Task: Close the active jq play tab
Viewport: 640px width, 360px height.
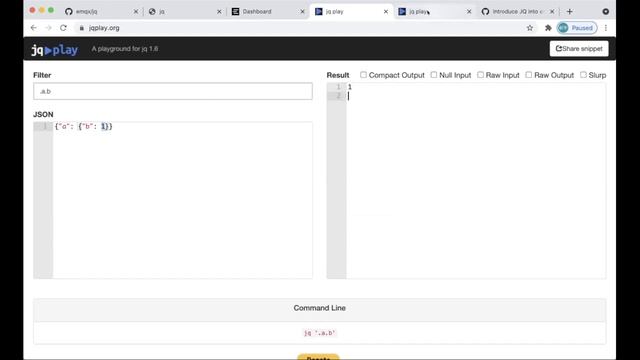Action: [386, 11]
